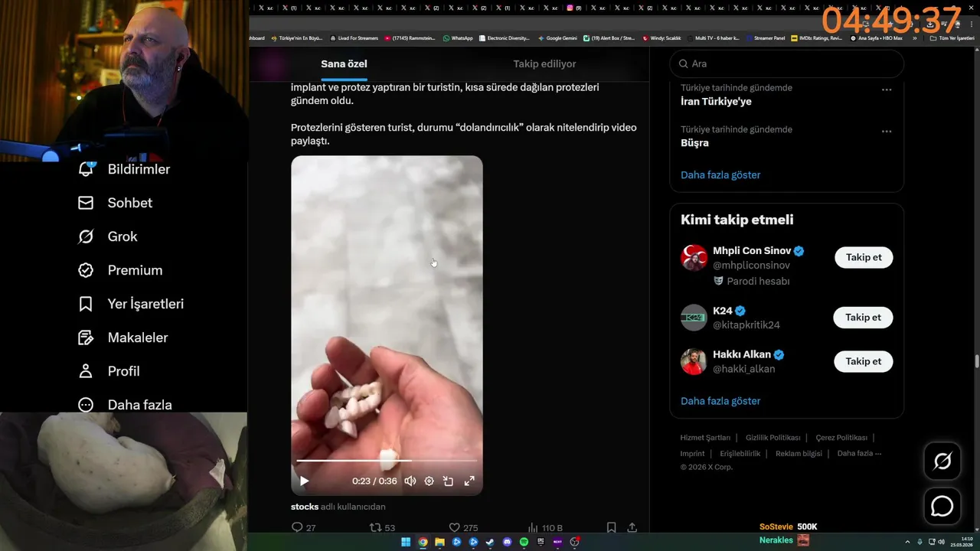The height and width of the screenshot is (551, 980).
Task: Reply to the post with 27 comments
Action: [304, 527]
